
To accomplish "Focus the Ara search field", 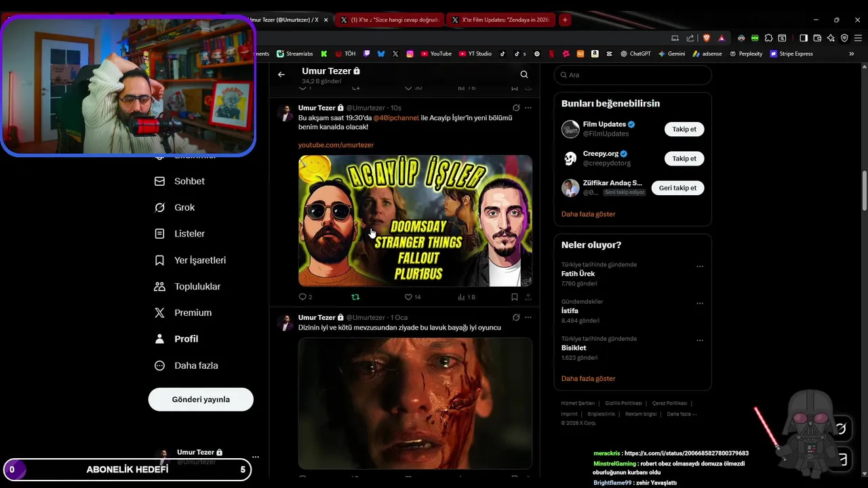I will (633, 75).
